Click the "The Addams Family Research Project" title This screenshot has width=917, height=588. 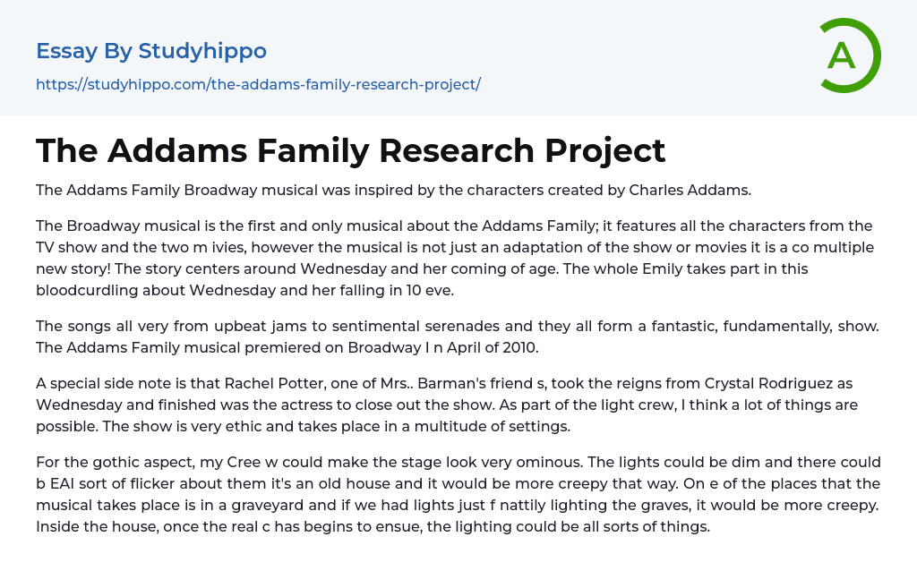click(x=350, y=150)
